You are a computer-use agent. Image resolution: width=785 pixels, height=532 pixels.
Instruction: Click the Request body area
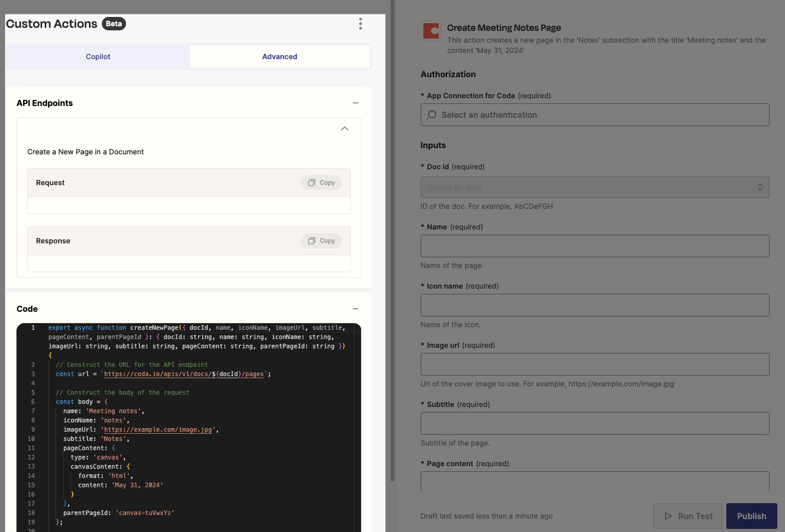[x=189, y=205]
